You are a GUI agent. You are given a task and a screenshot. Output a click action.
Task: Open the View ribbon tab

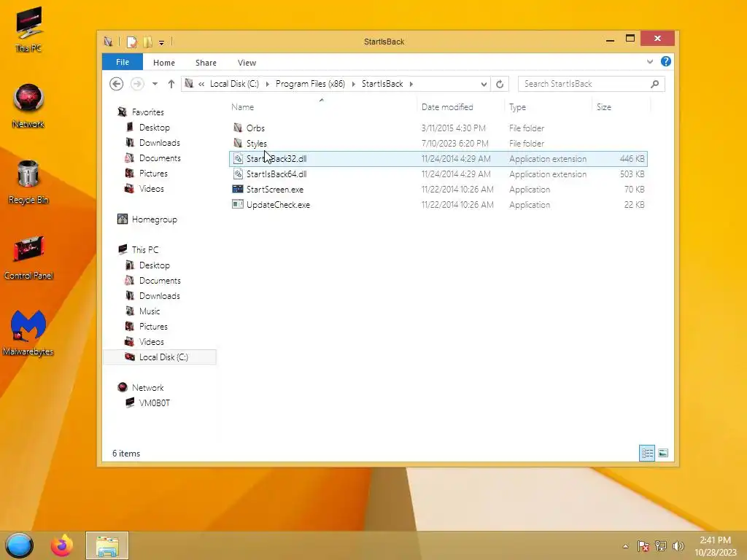tap(247, 63)
